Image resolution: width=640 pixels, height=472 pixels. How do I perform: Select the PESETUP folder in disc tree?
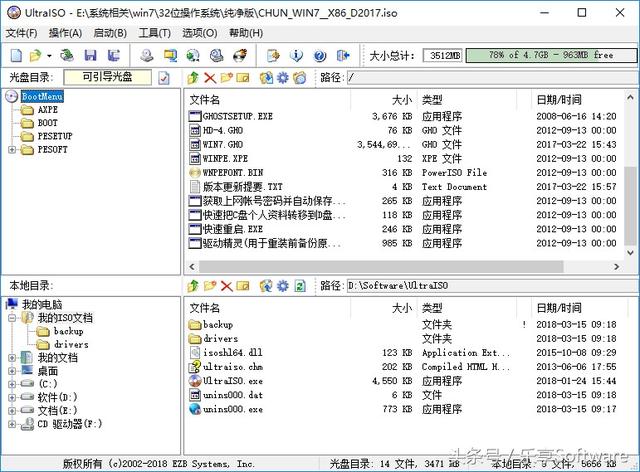tap(55, 136)
